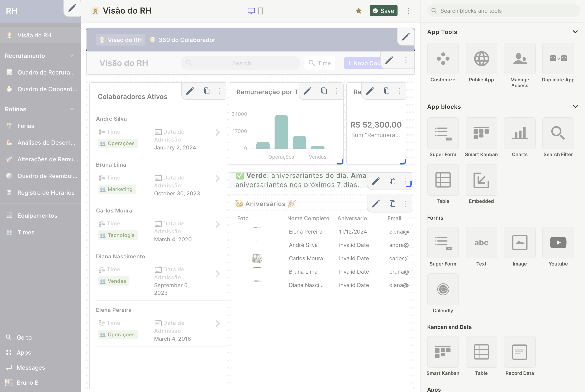Click Search blocks and tools field
Image resolution: width=585 pixels, height=392 pixels.
(503, 11)
